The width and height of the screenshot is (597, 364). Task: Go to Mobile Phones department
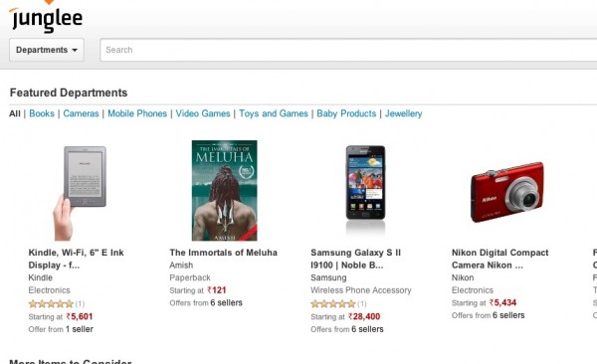coord(137,113)
